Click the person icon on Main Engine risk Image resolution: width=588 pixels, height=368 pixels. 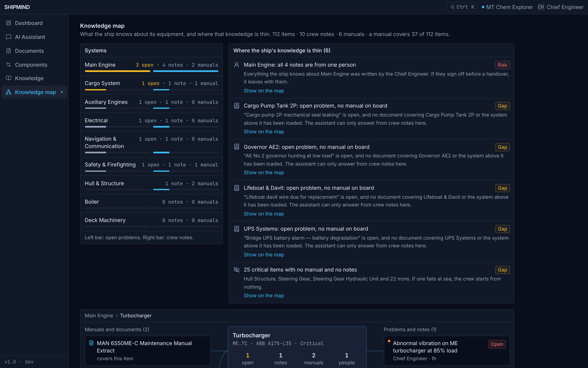pos(236,65)
